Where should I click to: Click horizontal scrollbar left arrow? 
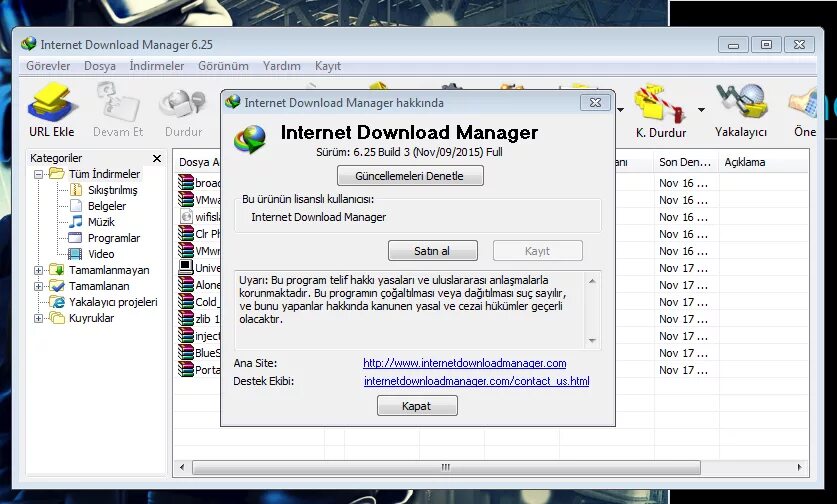[x=182, y=467]
